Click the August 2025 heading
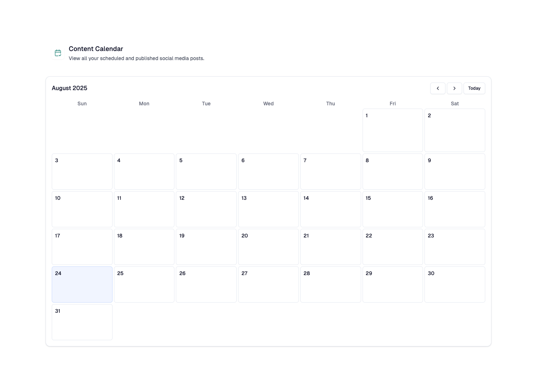Image resolution: width=537 pixels, height=392 pixels. pos(69,88)
